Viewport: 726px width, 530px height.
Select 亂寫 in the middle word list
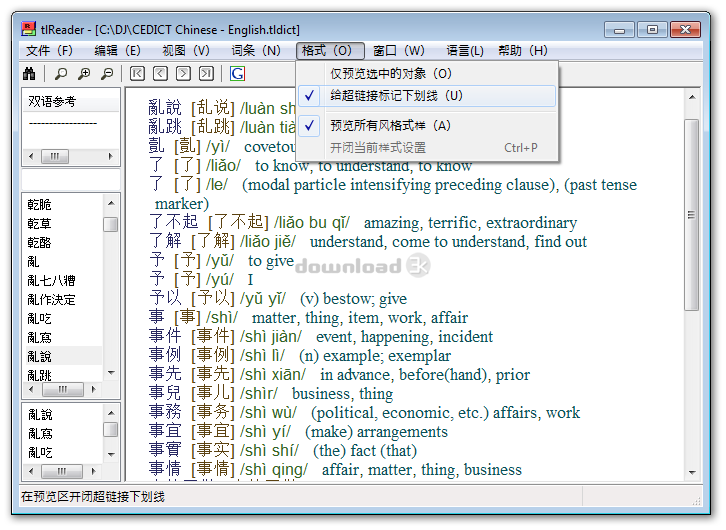pyautogui.click(x=39, y=337)
